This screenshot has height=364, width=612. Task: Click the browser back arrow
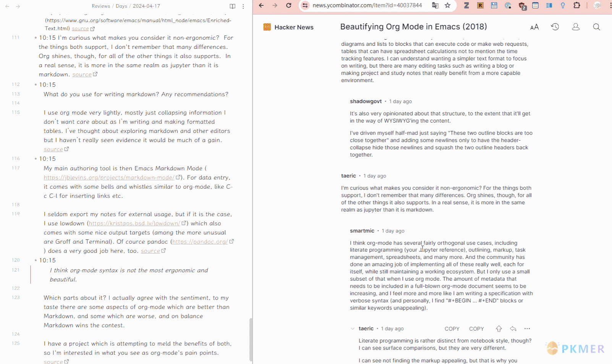tap(261, 5)
